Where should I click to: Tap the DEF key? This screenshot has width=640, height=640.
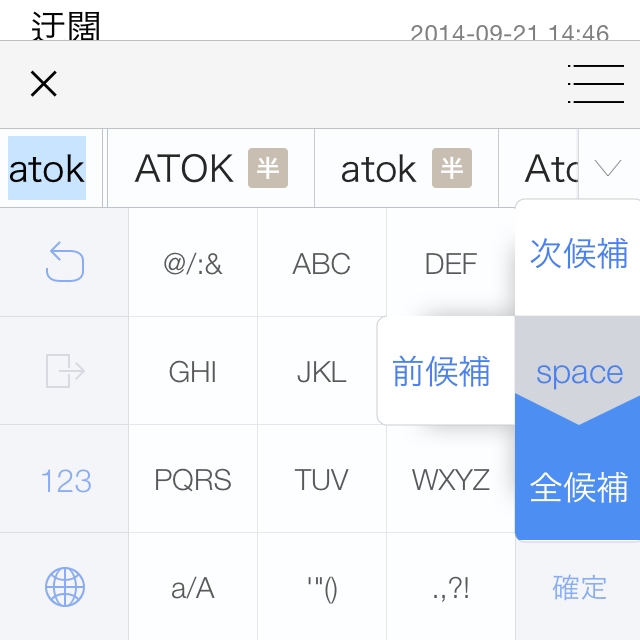(451, 263)
